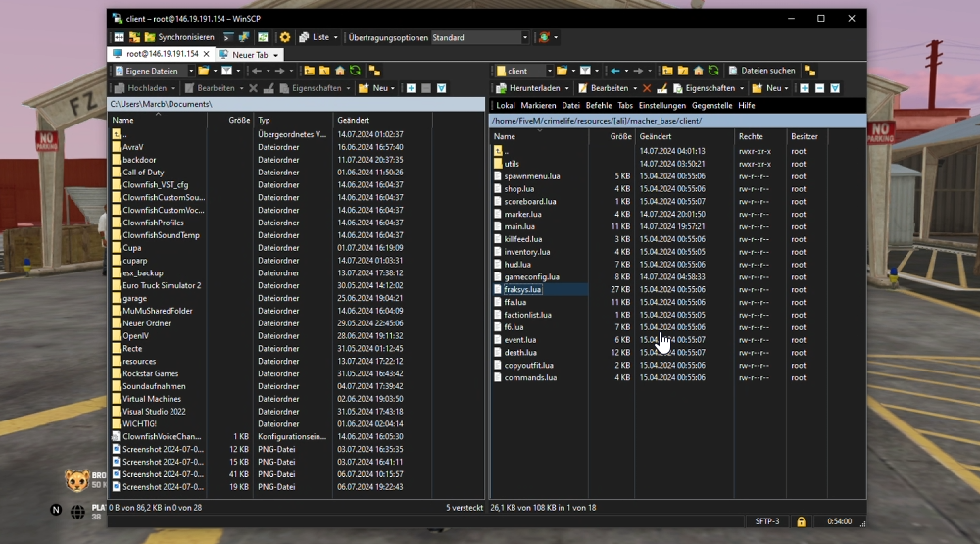Click the rename icon in remote panel
Viewport: 980px width, 544px height.
pos(662,88)
